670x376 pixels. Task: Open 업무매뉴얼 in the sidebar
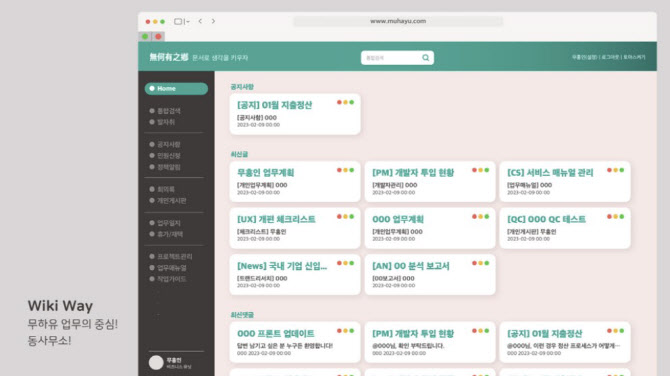click(x=172, y=268)
